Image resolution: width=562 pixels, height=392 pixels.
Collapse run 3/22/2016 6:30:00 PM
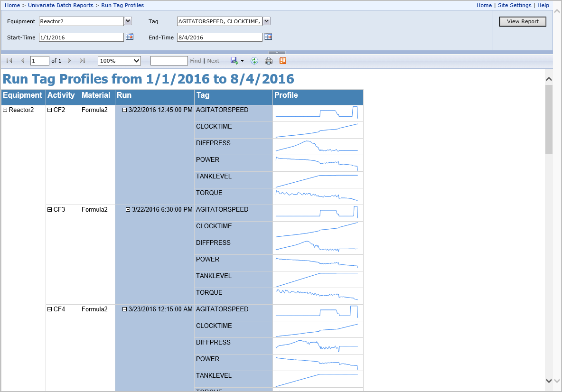[128, 210]
